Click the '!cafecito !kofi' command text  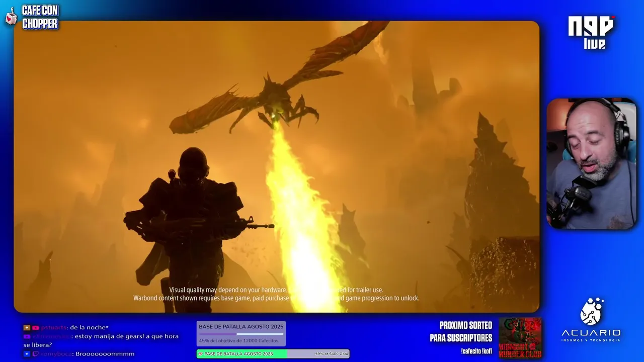(x=476, y=351)
